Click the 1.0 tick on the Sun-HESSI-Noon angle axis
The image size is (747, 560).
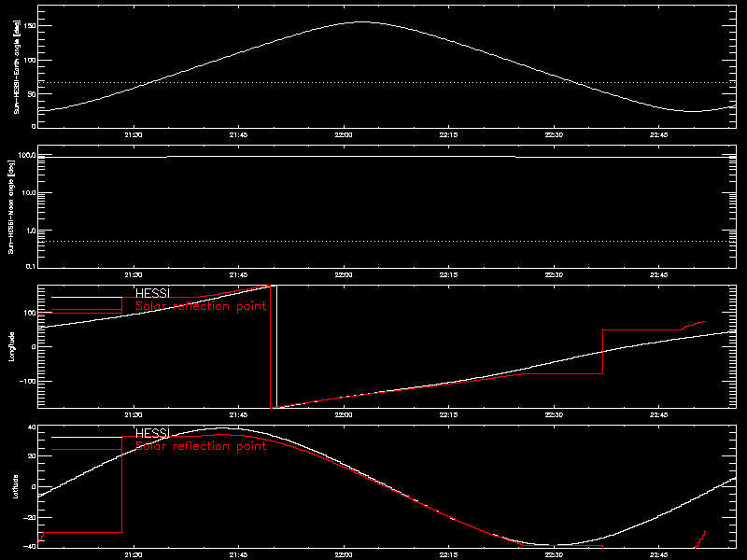(x=30, y=231)
